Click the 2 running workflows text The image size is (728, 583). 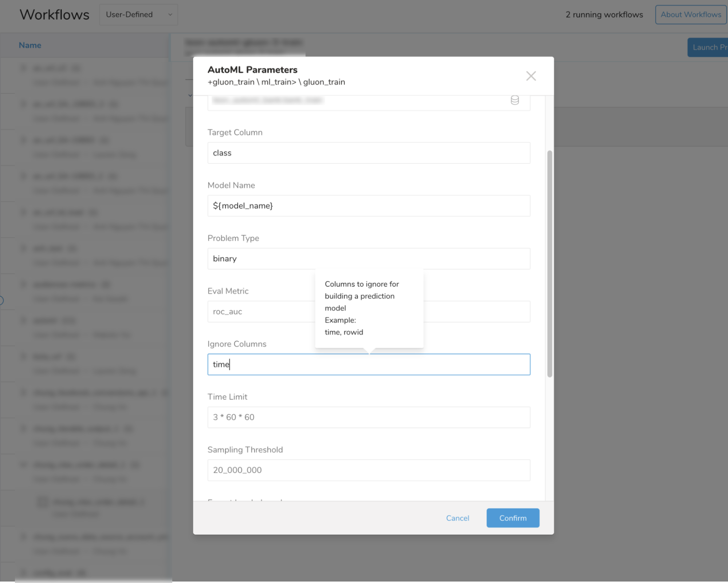tap(604, 15)
